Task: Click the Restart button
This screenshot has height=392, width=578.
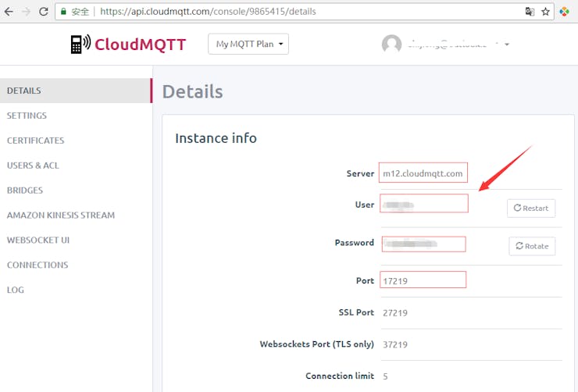Action: point(531,208)
